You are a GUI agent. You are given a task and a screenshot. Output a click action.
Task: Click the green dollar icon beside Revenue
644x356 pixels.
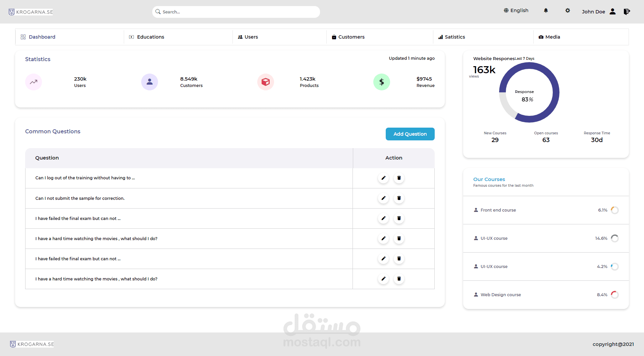382,82
